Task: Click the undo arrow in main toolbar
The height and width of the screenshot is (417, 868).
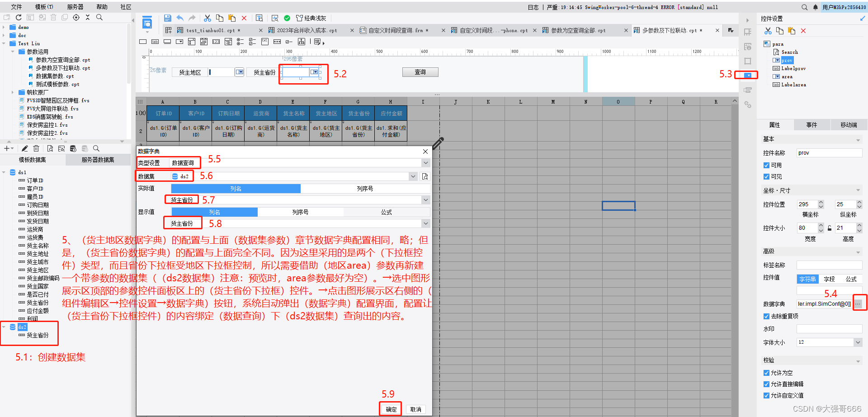Action: pos(180,18)
